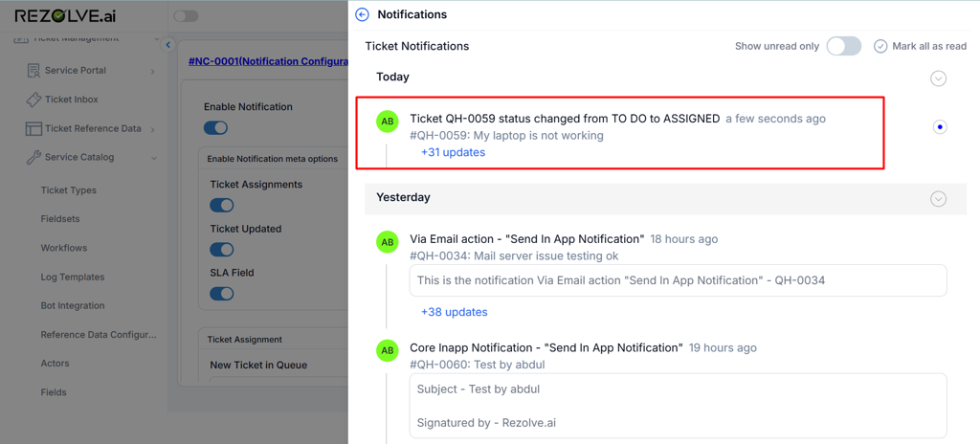Collapse the sidebar with the chevron button
The width and height of the screenshot is (980, 444).
point(168,45)
